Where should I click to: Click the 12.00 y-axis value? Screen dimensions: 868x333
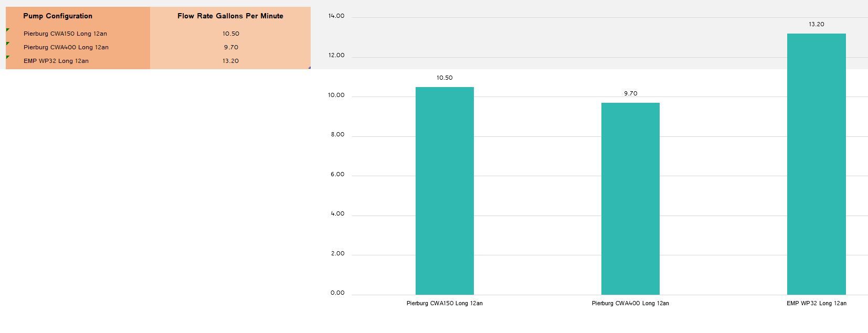click(x=336, y=56)
